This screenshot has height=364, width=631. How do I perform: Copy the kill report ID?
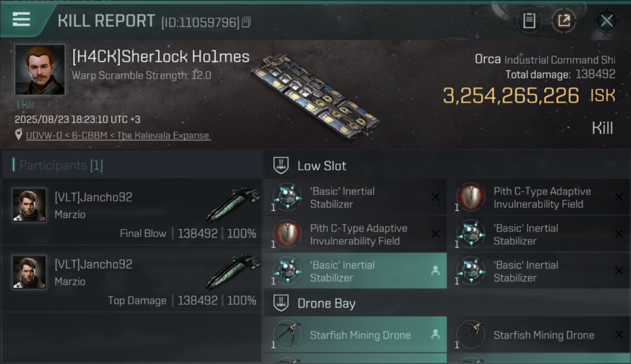click(246, 22)
